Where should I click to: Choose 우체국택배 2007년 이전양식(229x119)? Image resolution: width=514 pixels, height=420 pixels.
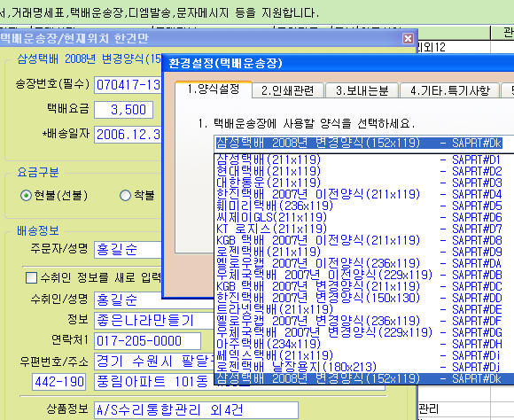click(364, 275)
